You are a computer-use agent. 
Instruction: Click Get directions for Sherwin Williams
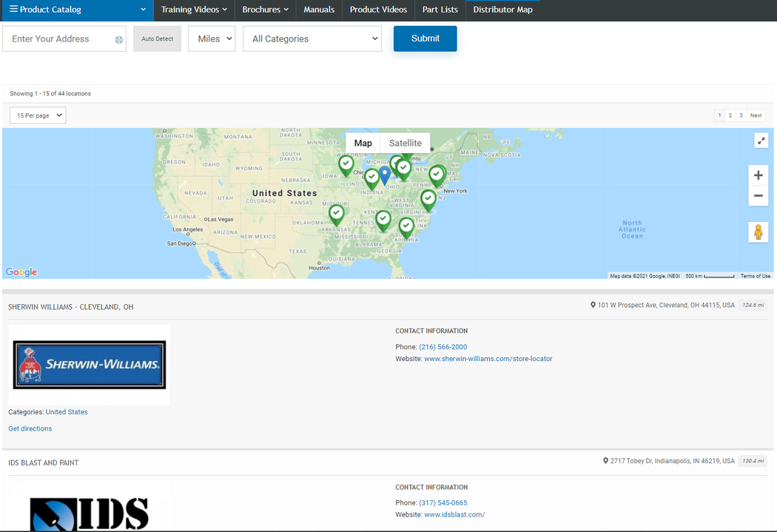pyautogui.click(x=30, y=428)
